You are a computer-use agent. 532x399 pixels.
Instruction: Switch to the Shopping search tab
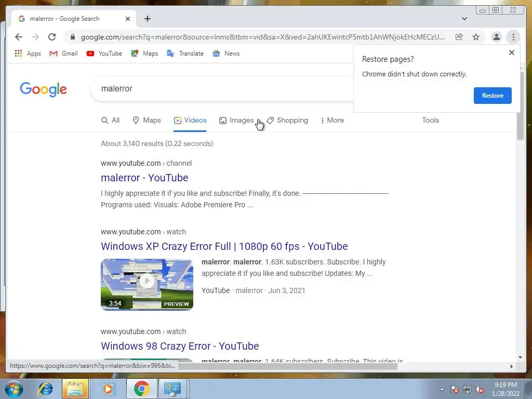tap(287, 120)
